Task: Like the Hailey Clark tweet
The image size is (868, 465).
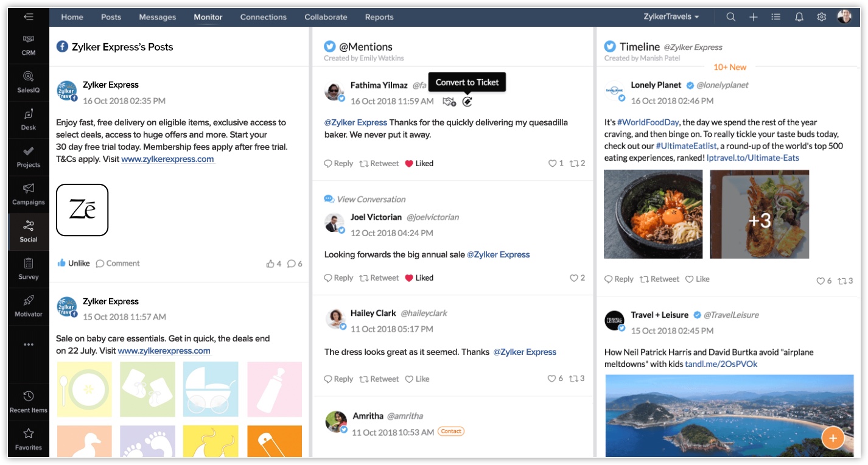Action: click(417, 379)
